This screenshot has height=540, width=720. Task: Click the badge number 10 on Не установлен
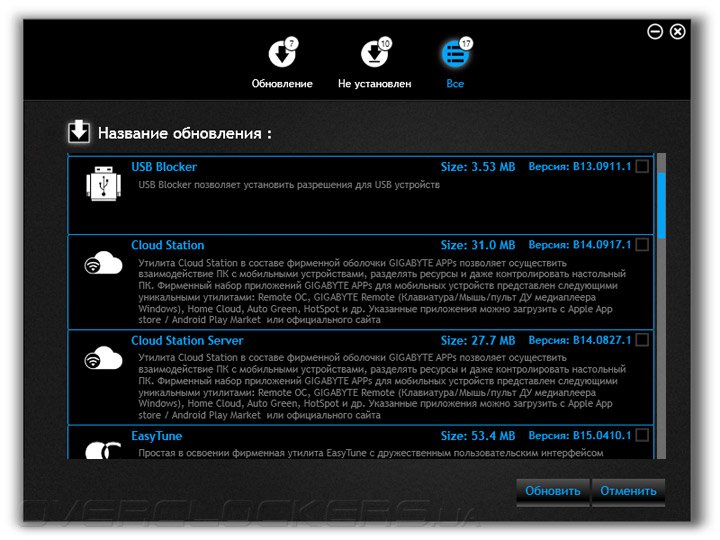385,43
